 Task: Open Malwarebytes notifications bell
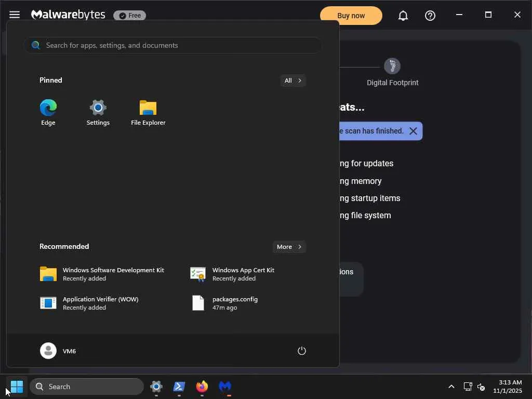pos(403,16)
